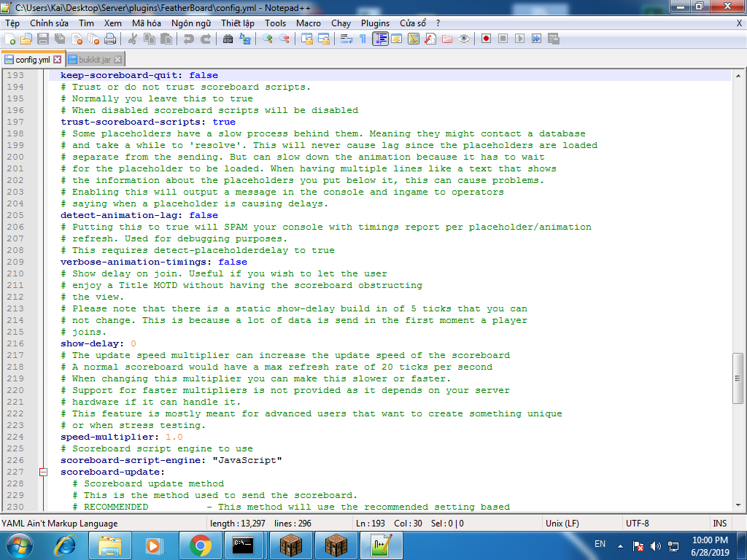Open Folder as Workspace icon
The width and height of the screenshot is (747, 560).
[447, 39]
